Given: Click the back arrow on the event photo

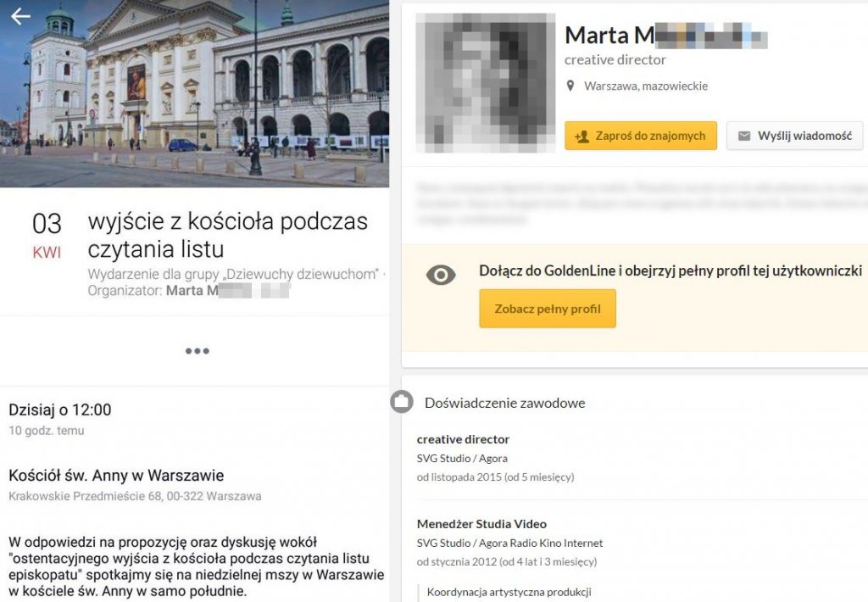Looking at the screenshot, I should click(x=20, y=17).
